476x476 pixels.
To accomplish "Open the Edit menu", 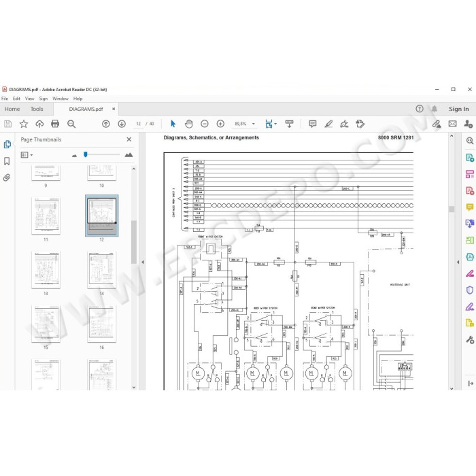I will 16,99.
